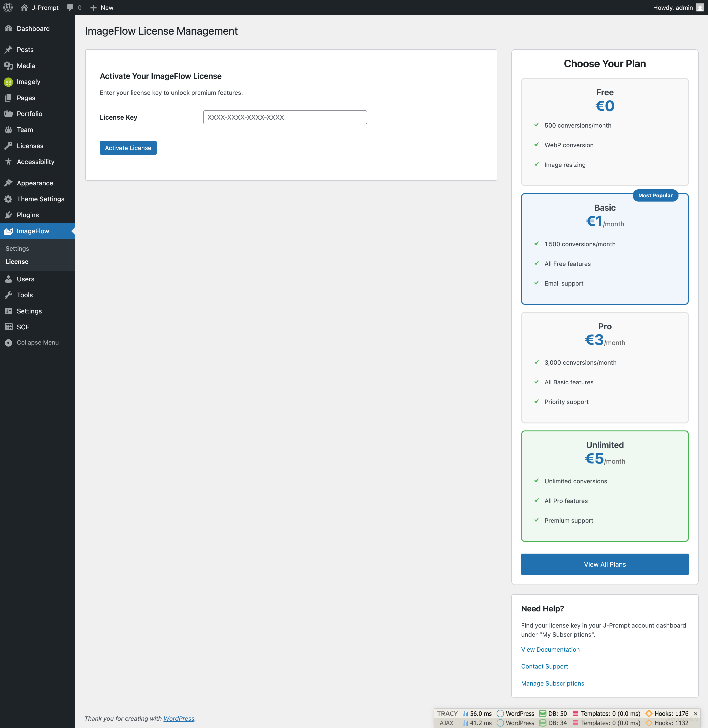Open the comments bubble icon
Screen dimensions: 708x728
click(x=70, y=7)
